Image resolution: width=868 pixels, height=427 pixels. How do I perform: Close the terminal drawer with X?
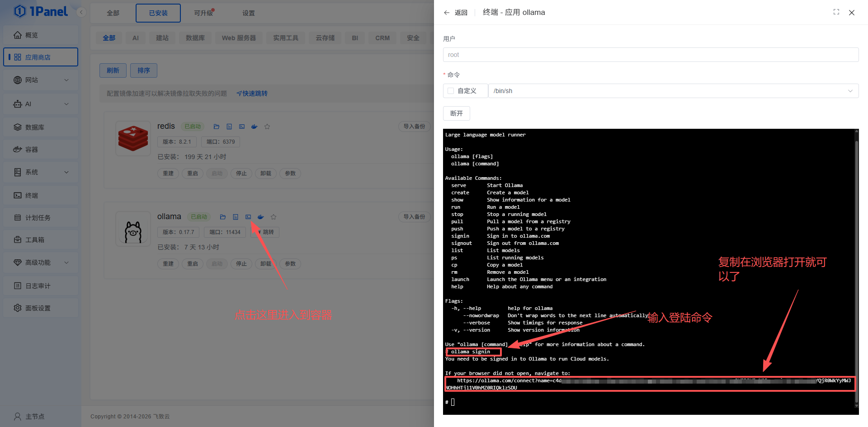click(x=852, y=13)
